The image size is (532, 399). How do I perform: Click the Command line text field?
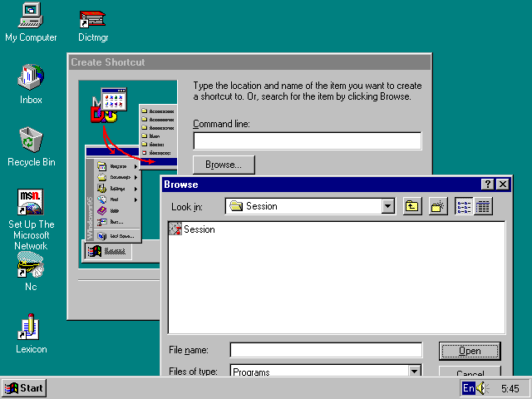308,140
